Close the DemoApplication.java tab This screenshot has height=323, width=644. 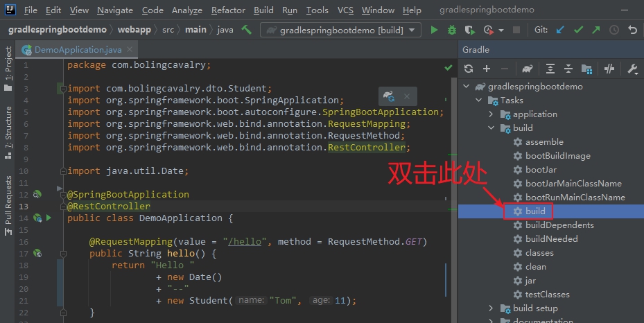click(x=130, y=49)
